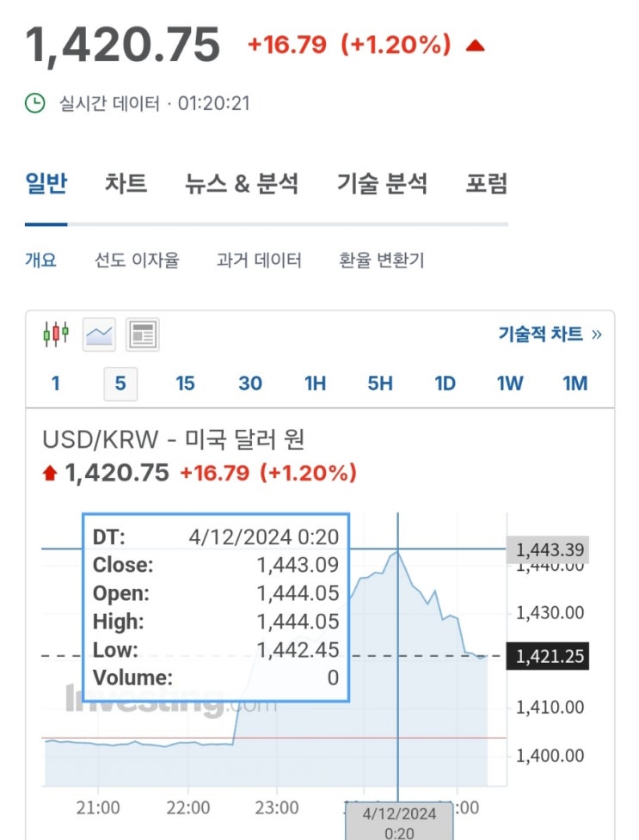The image size is (639, 840).
Task: Open the 환율 변환기 link
Action: pos(382,260)
